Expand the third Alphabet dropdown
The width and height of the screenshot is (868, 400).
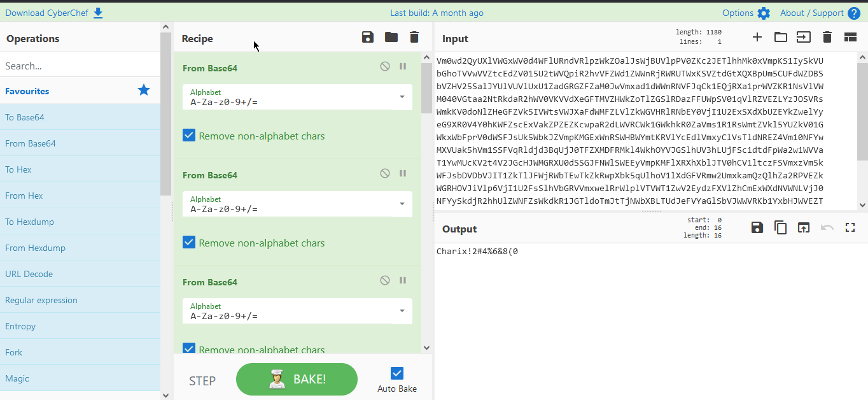402,311
